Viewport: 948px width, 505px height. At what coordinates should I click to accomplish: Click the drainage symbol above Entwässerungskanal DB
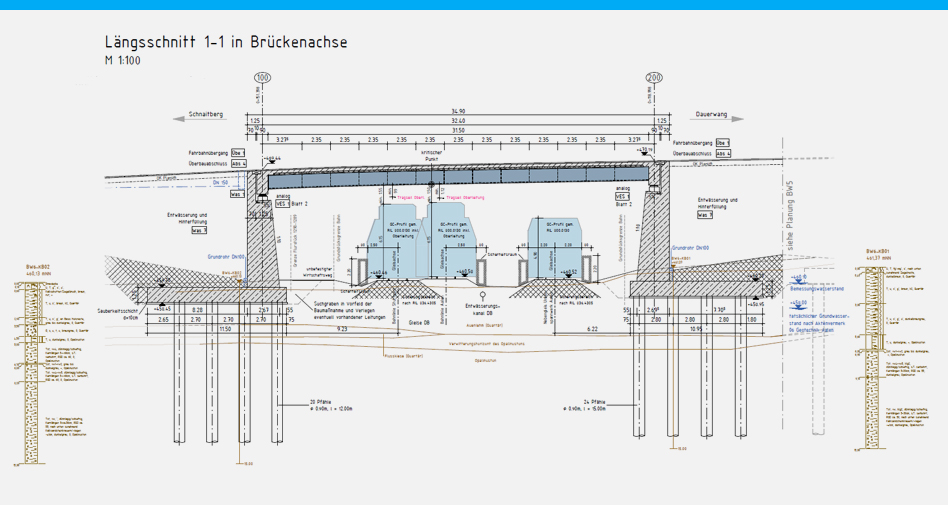pos(484,296)
